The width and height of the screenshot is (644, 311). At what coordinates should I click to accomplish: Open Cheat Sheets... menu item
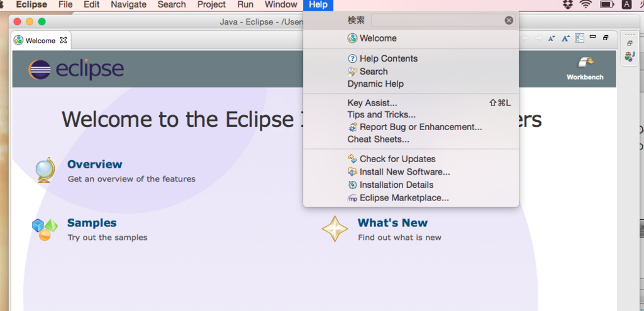click(411, 139)
